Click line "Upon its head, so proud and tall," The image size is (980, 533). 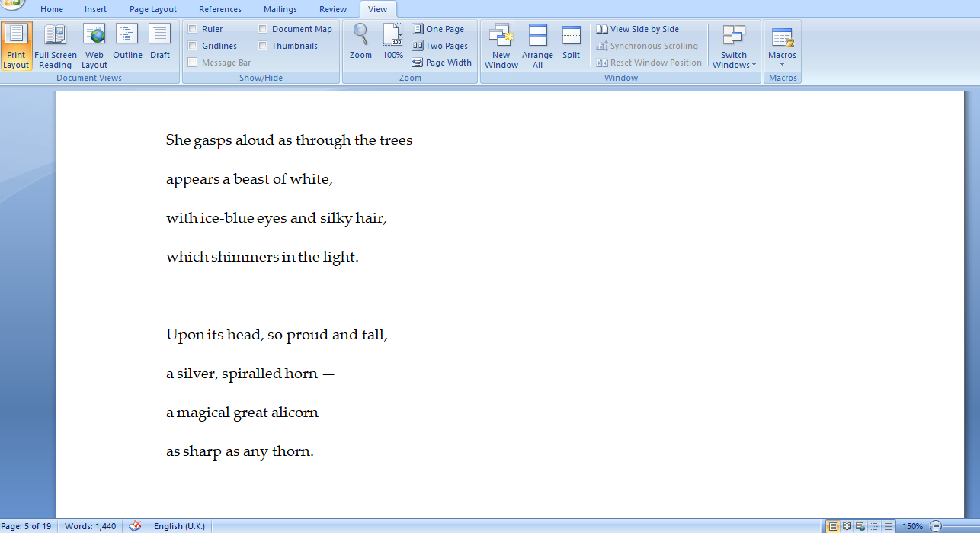(x=277, y=335)
